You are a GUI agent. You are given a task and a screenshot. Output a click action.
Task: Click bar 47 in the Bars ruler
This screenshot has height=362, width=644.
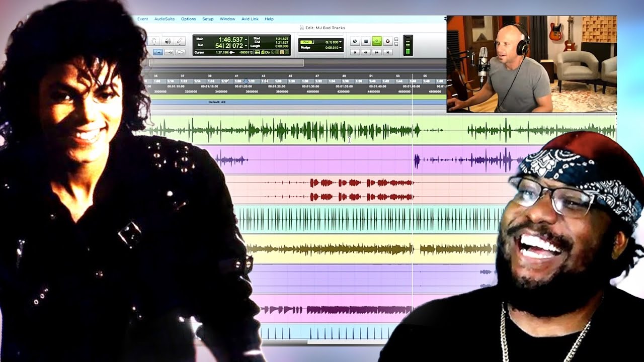(317, 76)
